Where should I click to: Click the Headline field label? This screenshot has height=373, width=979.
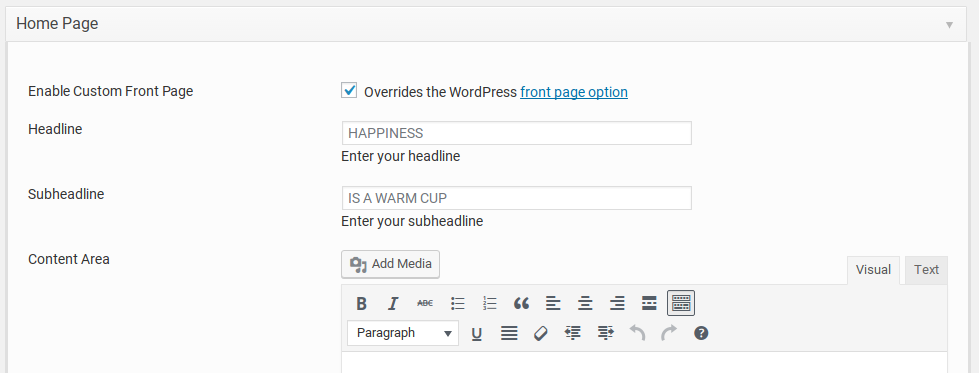click(x=55, y=129)
